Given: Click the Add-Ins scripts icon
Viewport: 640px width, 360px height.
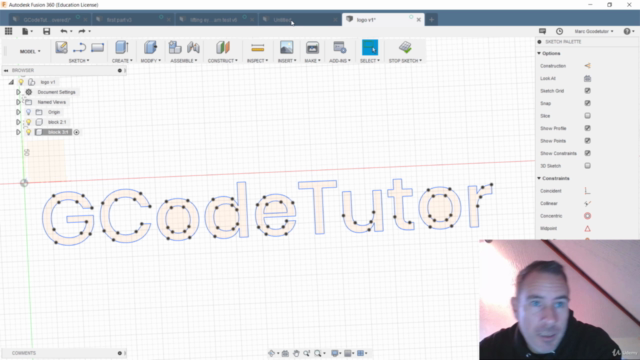Looking at the screenshot, I should coord(340,47).
